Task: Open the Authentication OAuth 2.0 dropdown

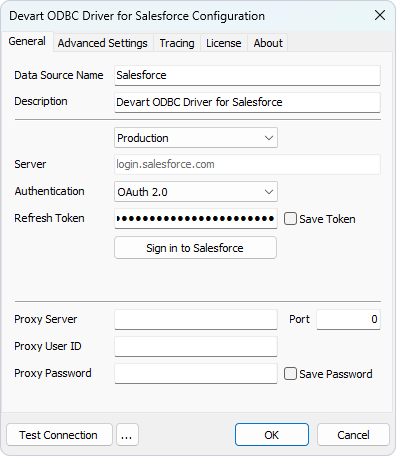Action: pyautogui.click(x=196, y=192)
